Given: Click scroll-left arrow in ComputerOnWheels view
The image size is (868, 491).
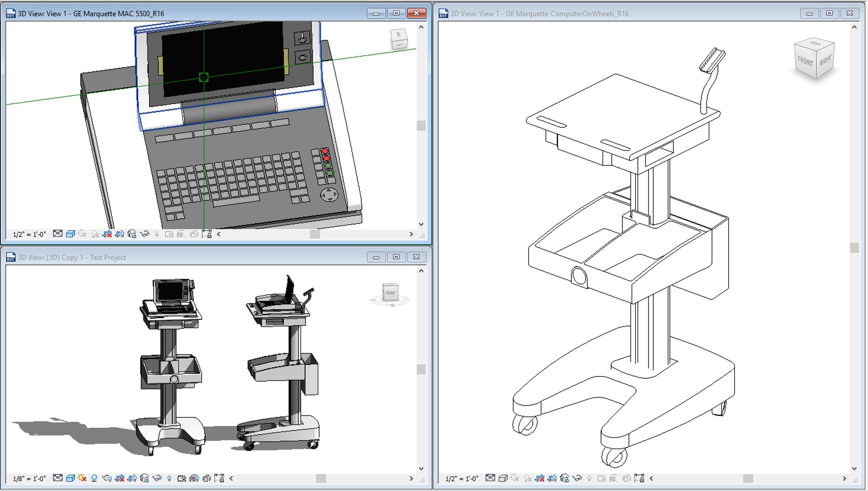Looking at the screenshot, I should point(651,478).
